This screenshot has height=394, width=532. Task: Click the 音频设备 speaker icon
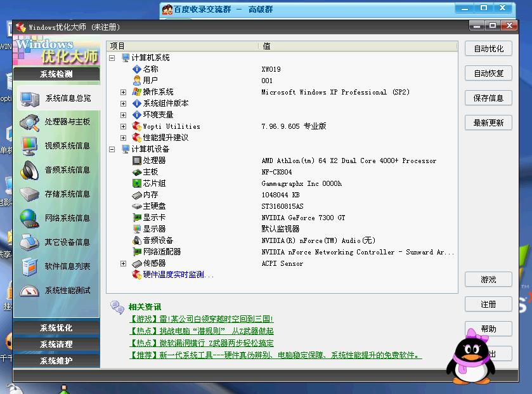[x=137, y=240]
